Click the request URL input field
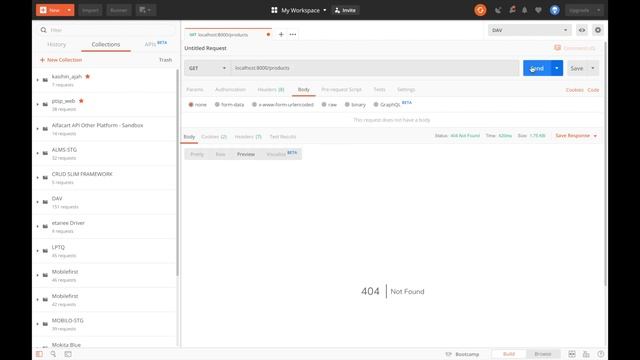This screenshot has height=360, width=640. click(375, 68)
